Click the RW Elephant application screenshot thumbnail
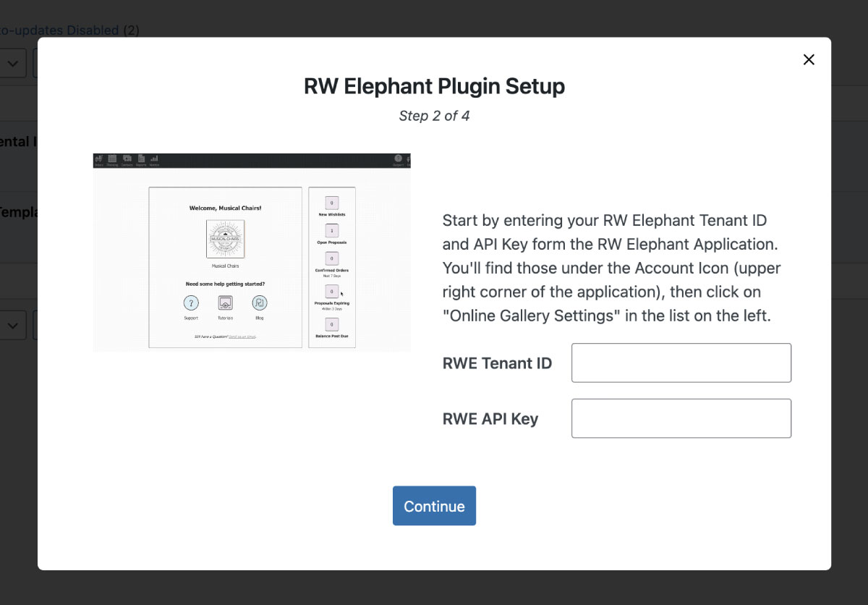Image resolution: width=868 pixels, height=605 pixels. (x=252, y=252)
